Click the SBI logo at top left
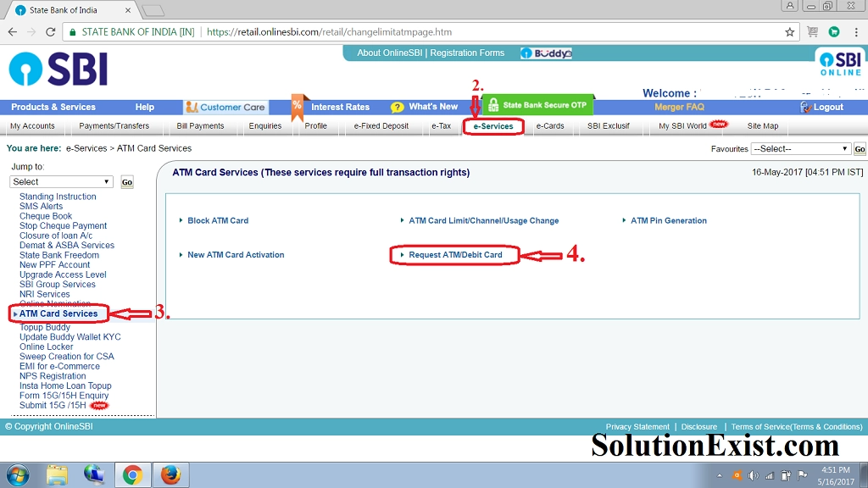868x488 pixels. pos(58,69)
